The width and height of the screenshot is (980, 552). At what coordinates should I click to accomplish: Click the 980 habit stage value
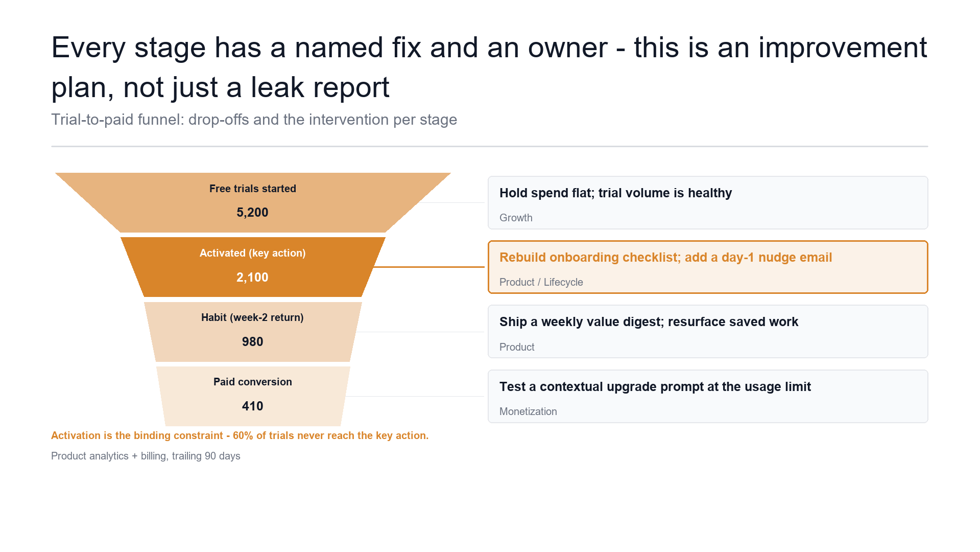(x=252, y=342)
